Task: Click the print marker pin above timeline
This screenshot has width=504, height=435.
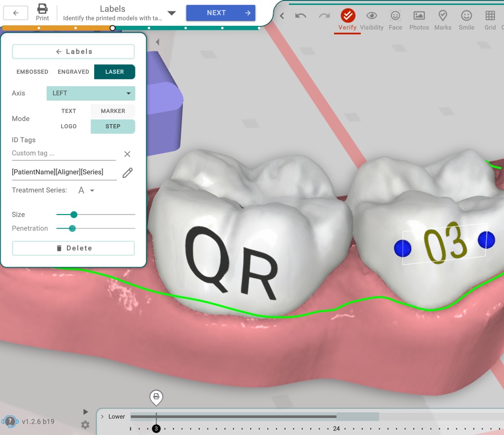Action: 156,397
